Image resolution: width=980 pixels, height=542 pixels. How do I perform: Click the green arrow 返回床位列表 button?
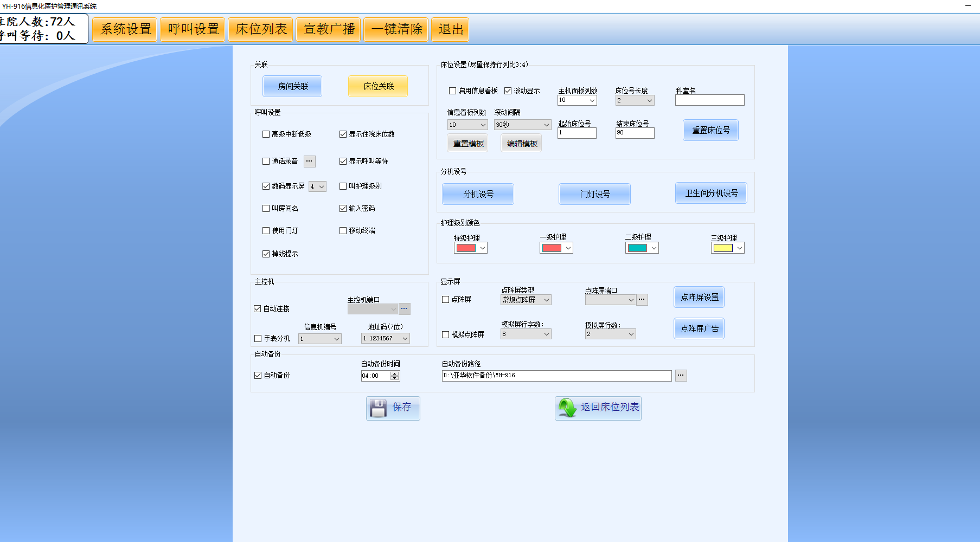[x=598, y=408]
